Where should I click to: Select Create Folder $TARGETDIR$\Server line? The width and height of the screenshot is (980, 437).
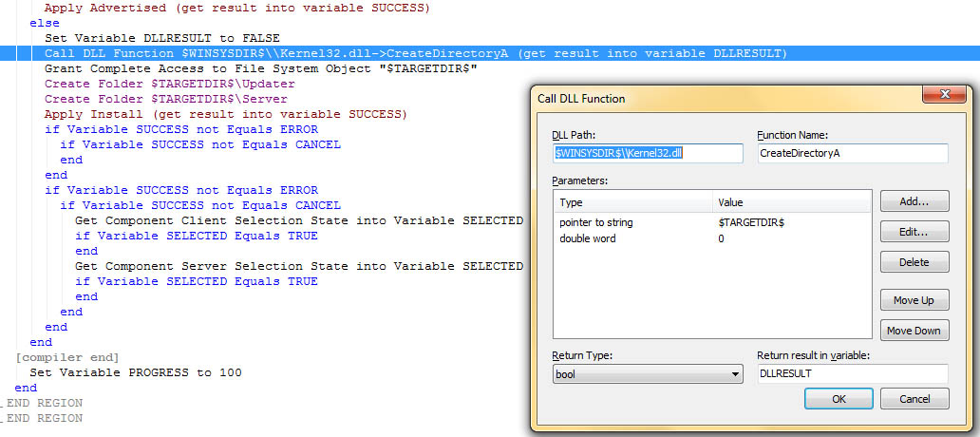click(165, 99)
